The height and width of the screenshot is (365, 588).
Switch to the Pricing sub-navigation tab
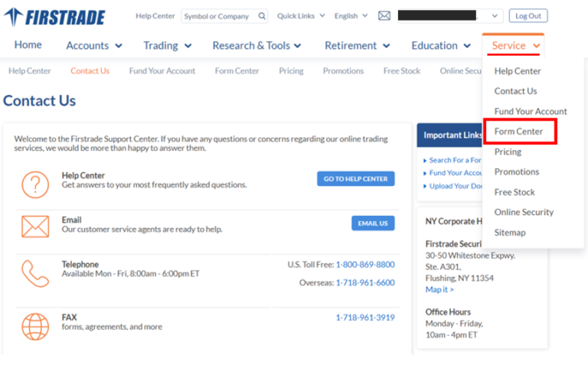[x=291, y=71]
